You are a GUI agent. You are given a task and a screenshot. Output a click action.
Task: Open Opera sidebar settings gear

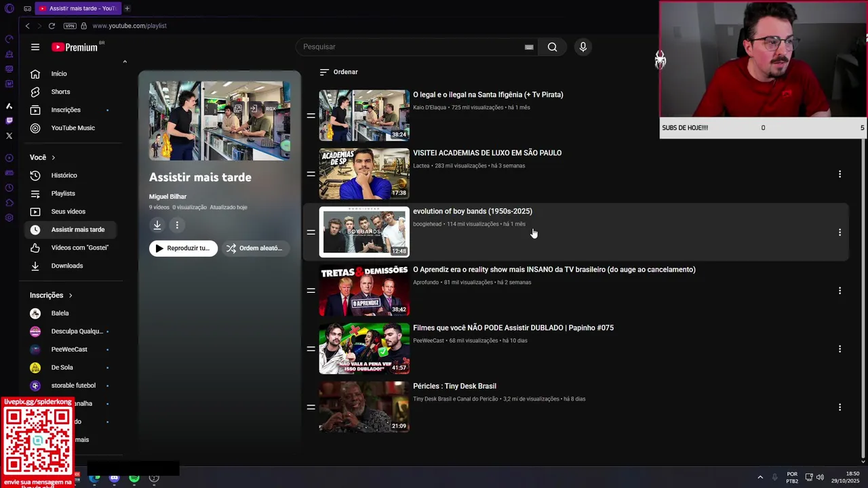click(x=9, y=218)
